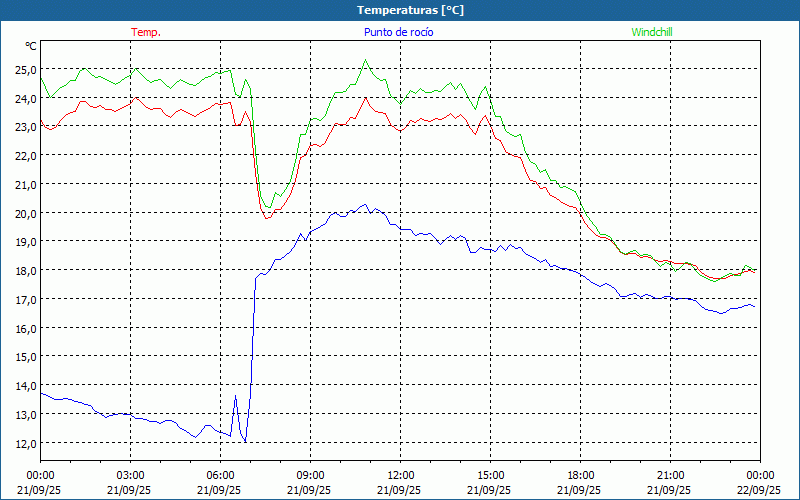
Task: Click the 25,0 y-axis tick label
Action: (x=25, y=69)
